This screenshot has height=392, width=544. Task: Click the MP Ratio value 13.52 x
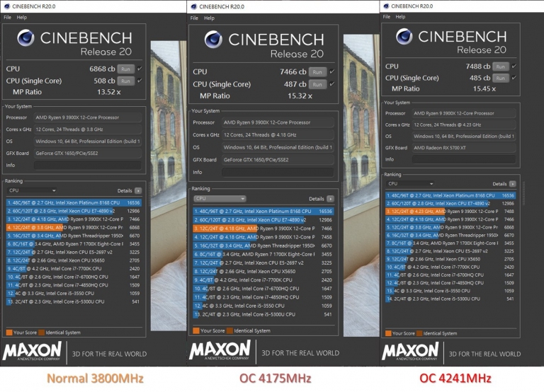(x=108, y=92)
